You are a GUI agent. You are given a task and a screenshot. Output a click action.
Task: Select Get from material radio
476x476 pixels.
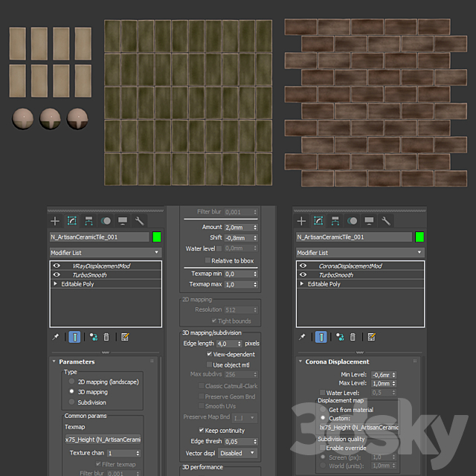tap(323, 409)
